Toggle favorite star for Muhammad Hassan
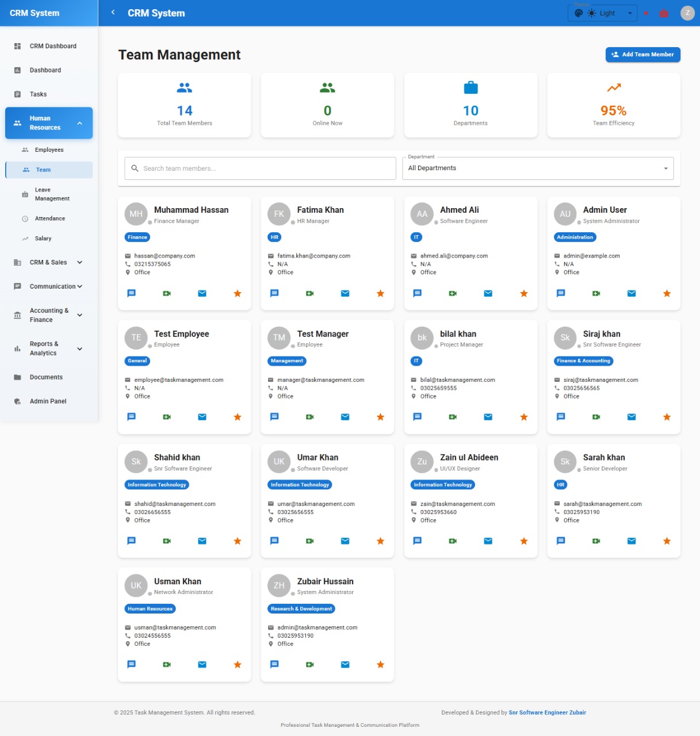 [238, 293]
